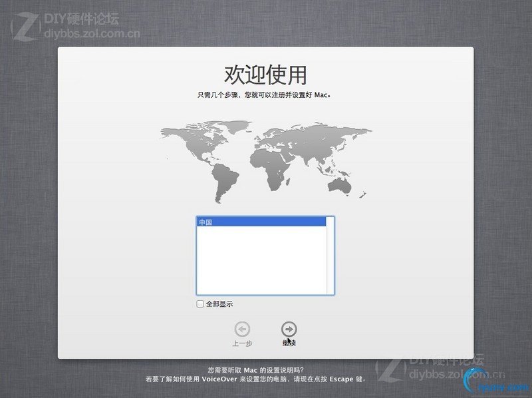The image size is (532, 398).
Task: Select 中国 in the country list
Action: click(261, 222)
